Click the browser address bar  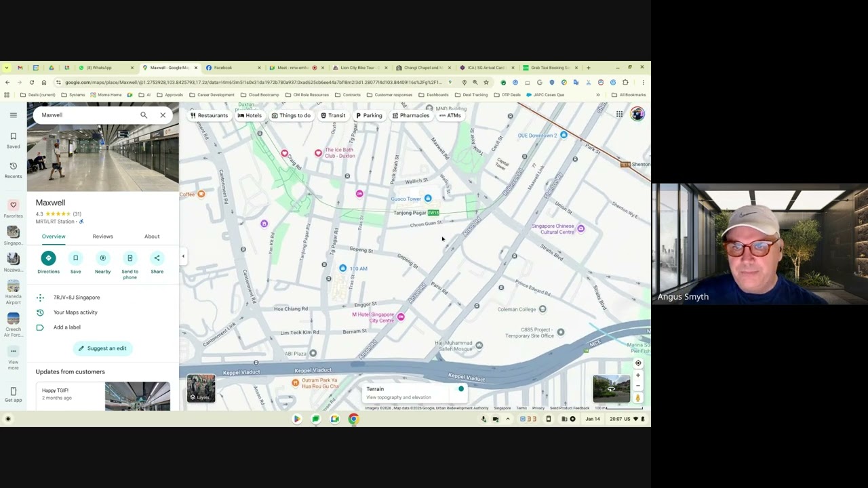pyautogui.click(x=254, y=83)
